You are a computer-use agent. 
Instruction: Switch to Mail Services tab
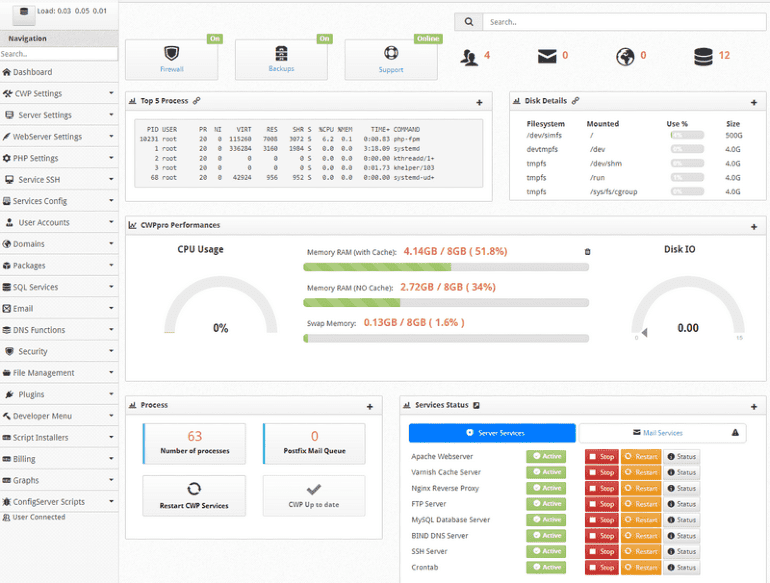(x=662, y=433)
